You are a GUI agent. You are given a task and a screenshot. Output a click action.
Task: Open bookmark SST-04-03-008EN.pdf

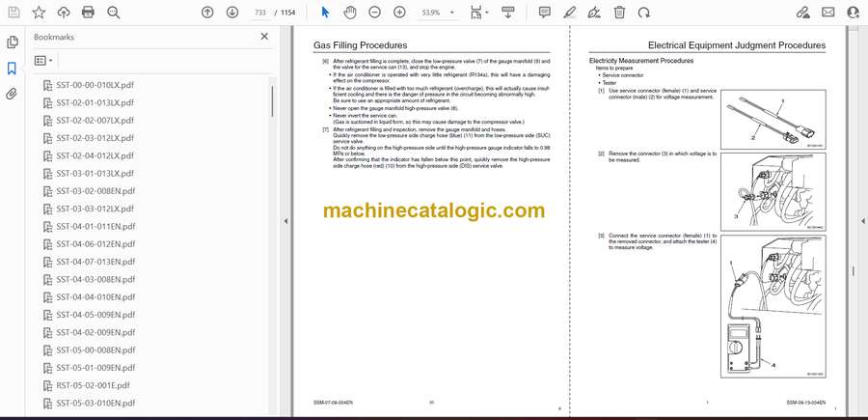tap(95, 279)
